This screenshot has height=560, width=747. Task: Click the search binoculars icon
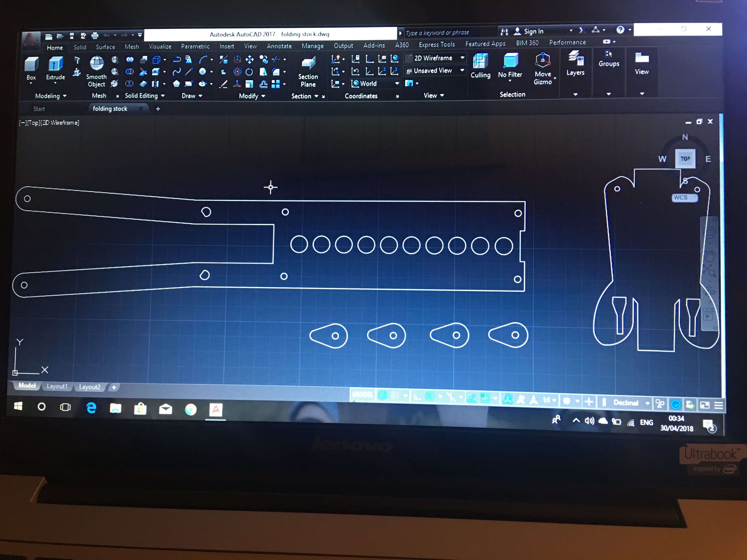[504, 32]
